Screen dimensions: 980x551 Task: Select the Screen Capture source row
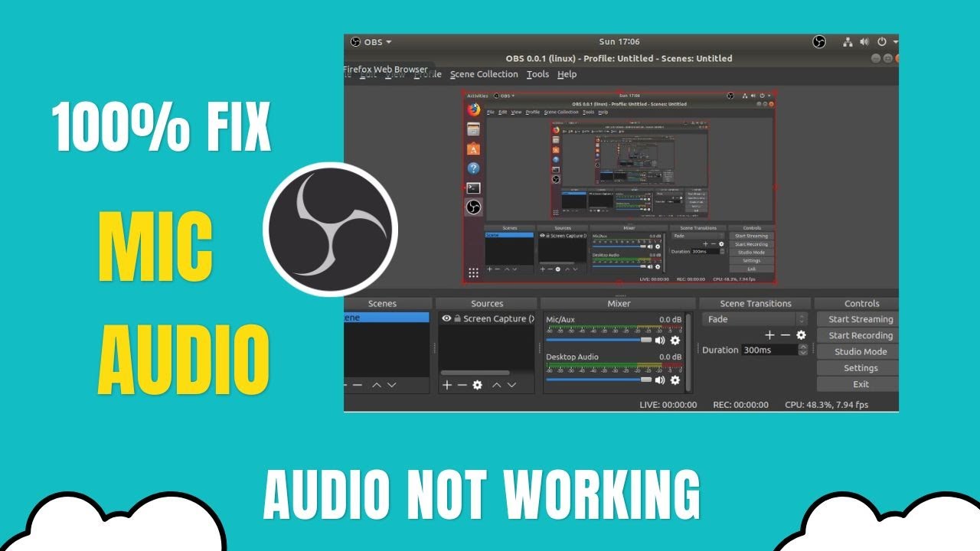point(487,318)
